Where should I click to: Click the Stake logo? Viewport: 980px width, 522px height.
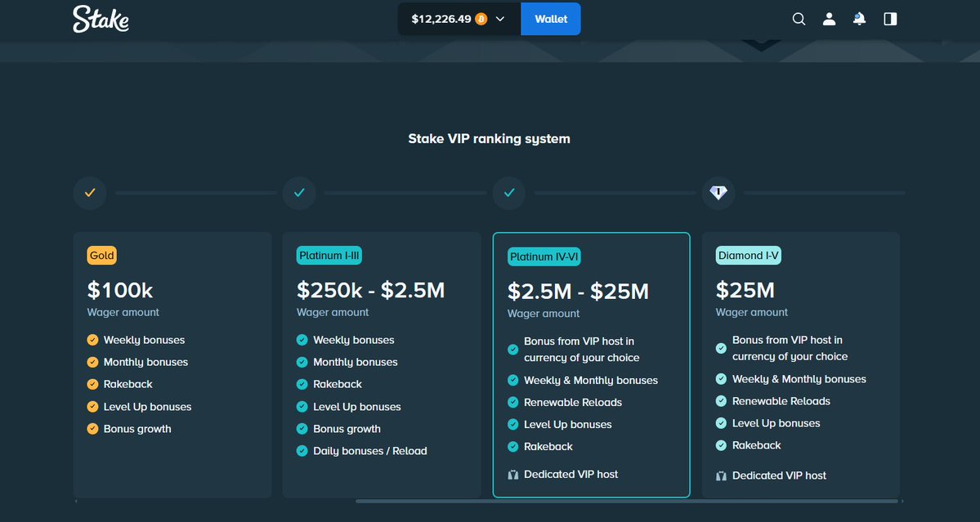(x=101, y=19)
